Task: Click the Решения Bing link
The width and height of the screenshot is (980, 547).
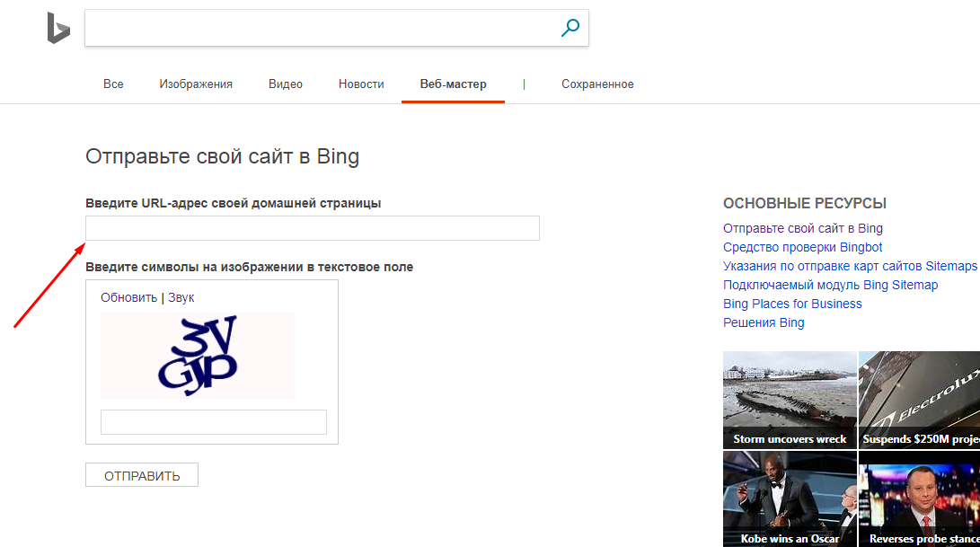Action: pos(764,322)
